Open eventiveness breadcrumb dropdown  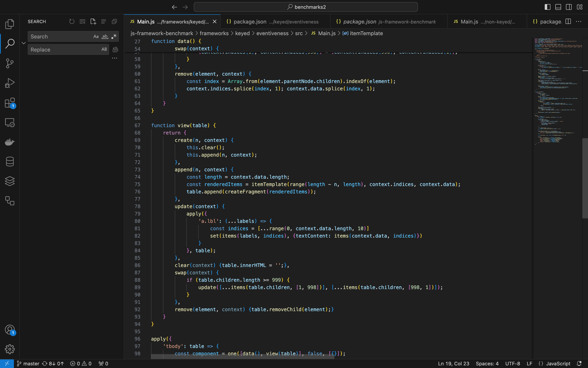[272, 33]
